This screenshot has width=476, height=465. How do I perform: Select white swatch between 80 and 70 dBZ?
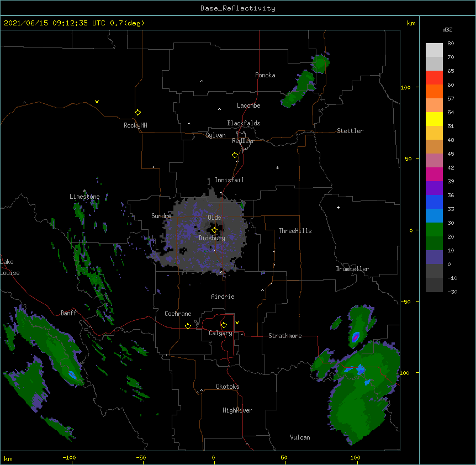coord(434,50)
